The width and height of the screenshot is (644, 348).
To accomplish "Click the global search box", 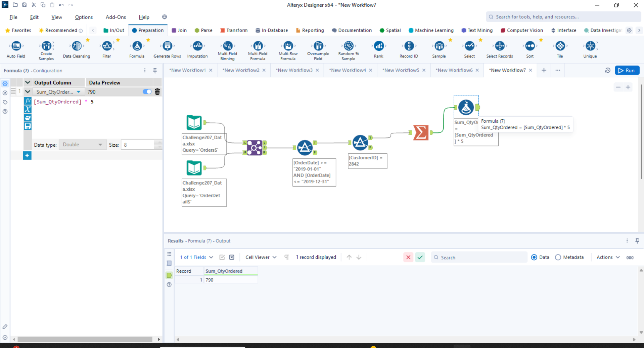I will (x=563, y=17).
